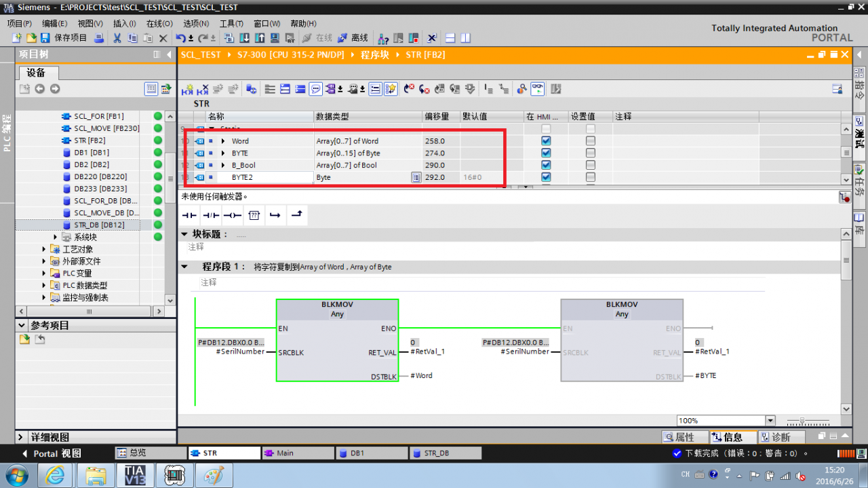868x488 pixels.
Task: Expand the Word array variable
Action: tap(223, 141)
